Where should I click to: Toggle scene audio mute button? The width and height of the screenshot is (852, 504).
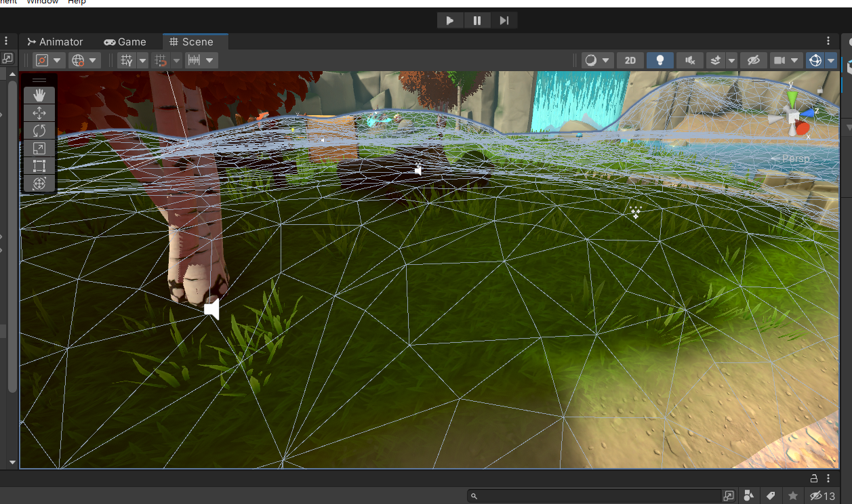[x=690, y=60]
